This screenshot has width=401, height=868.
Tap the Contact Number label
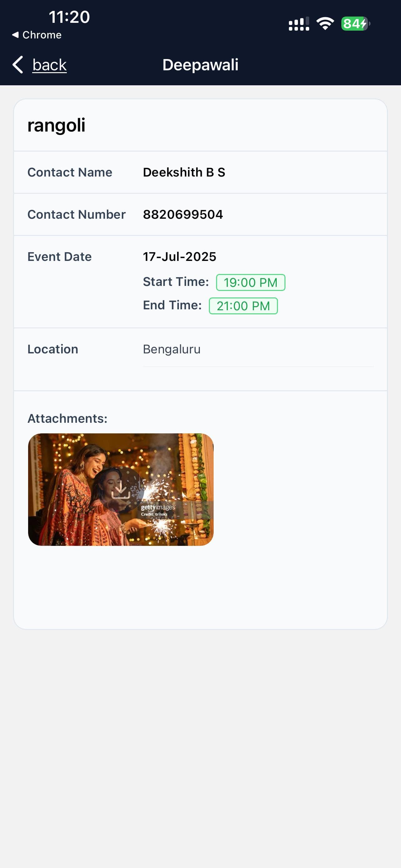[x=77, y=214]
